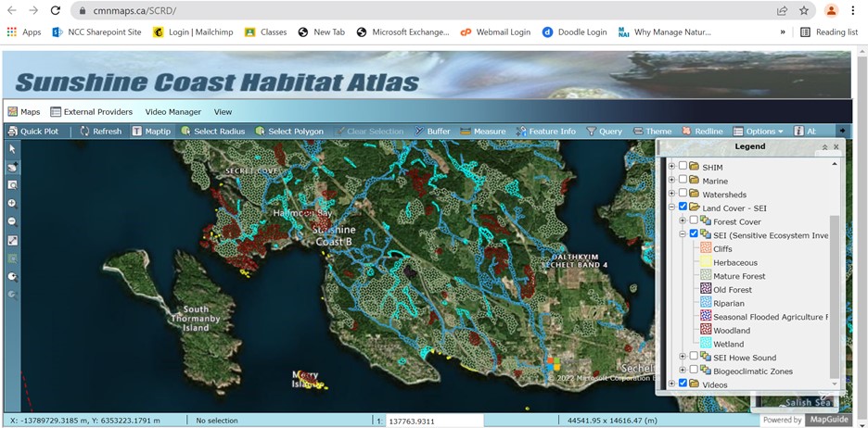Click the Cliffs legend swatch

pyautogui.click(x=706, y=248)
